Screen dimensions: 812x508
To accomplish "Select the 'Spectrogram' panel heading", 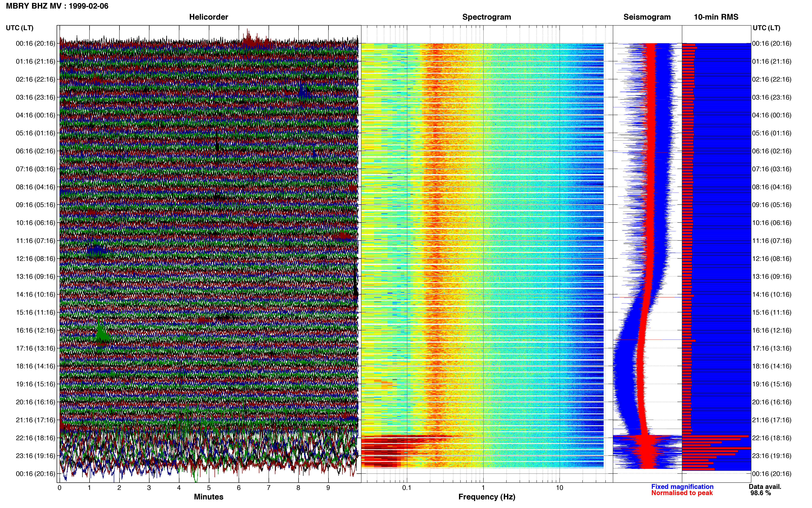I will pos(487,17).
